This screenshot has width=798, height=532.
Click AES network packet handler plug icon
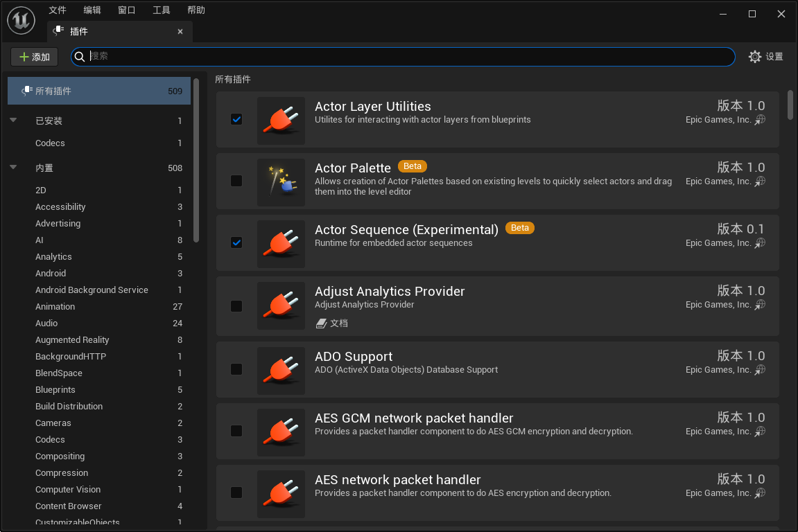tap(281, 493)
